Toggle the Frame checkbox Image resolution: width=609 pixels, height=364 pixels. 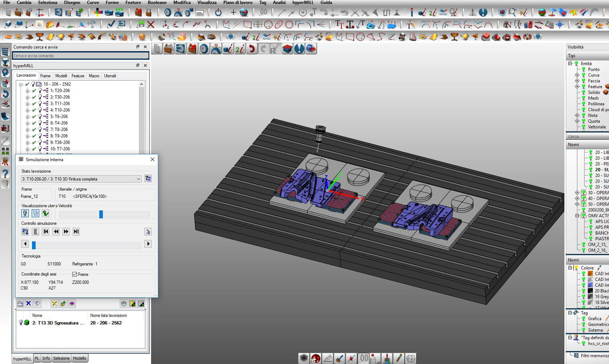click(75, 274)
